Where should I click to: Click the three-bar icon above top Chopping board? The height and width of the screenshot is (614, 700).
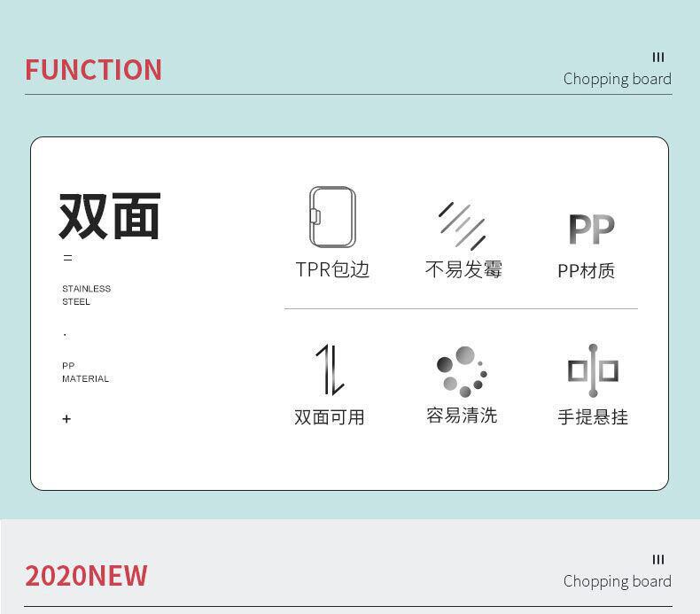point(658,58)
